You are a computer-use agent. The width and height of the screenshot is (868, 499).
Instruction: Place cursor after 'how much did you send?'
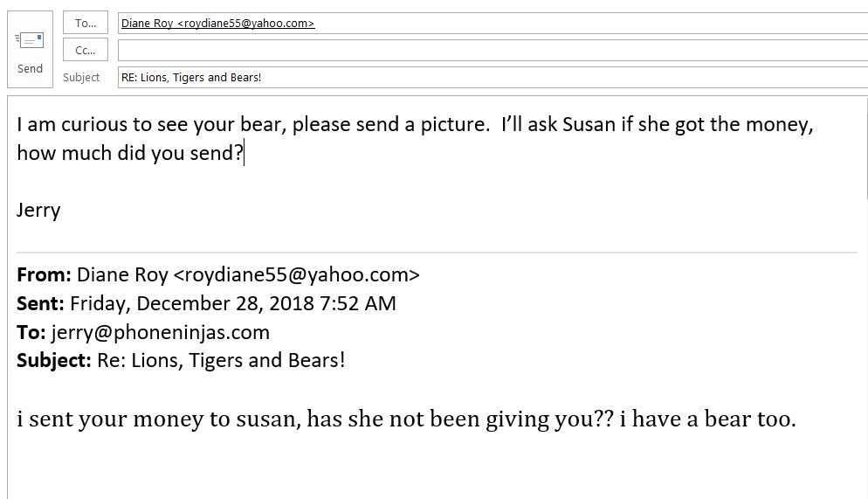(x=244, y=154)
